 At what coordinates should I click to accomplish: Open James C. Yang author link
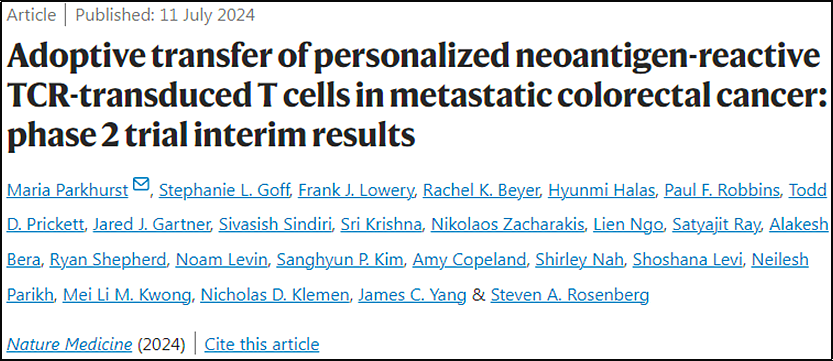[x=411, y=295]
